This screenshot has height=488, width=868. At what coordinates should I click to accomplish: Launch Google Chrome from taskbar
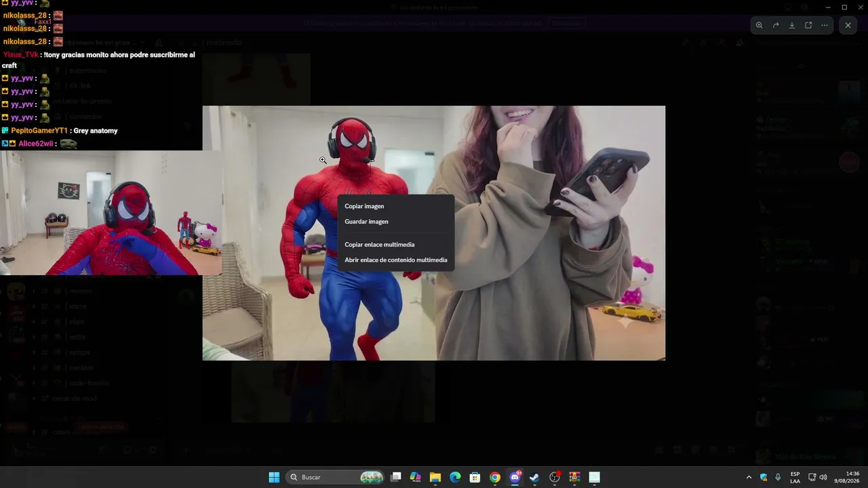tap(495, 477)
